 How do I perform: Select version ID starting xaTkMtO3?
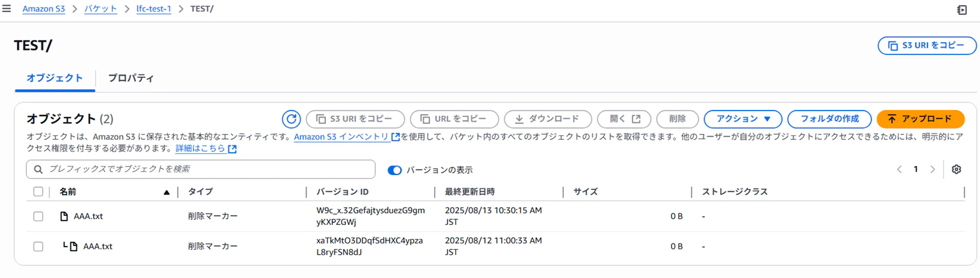pyautogui.click(x=370, y=246)
